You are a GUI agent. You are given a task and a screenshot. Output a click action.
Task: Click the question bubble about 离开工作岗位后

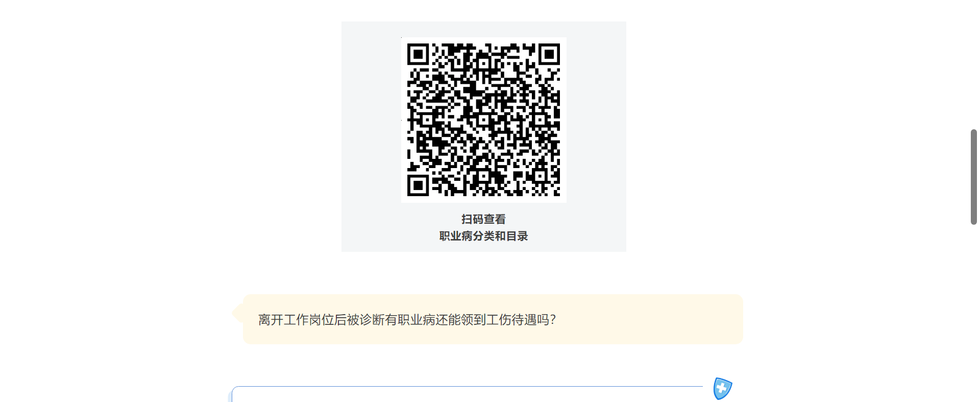point(493,319)
